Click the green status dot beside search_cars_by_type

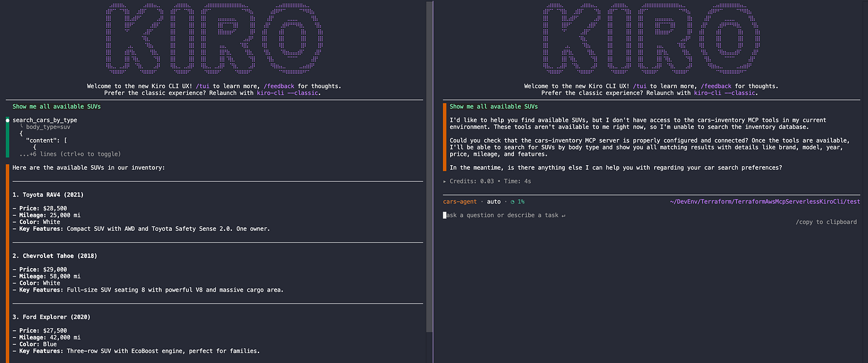pyautogui.click(x=7, y=120)
